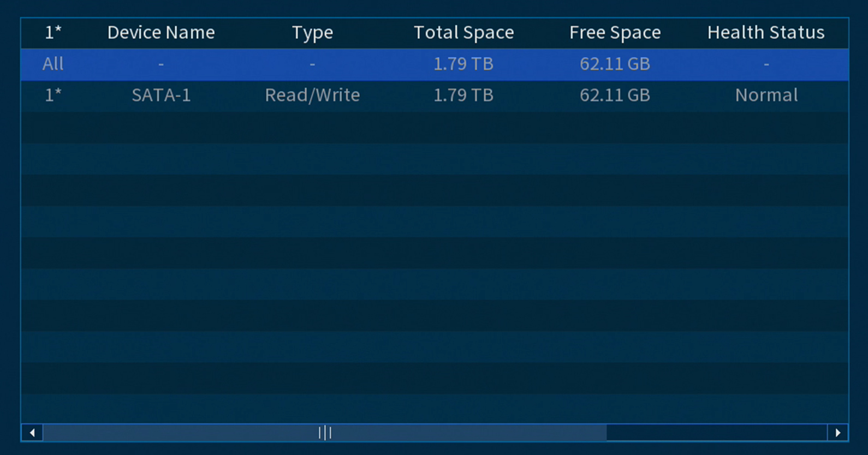Click the Total Space column header
Image resolution: width=868 pixels, height=455 pixels.
463,33
